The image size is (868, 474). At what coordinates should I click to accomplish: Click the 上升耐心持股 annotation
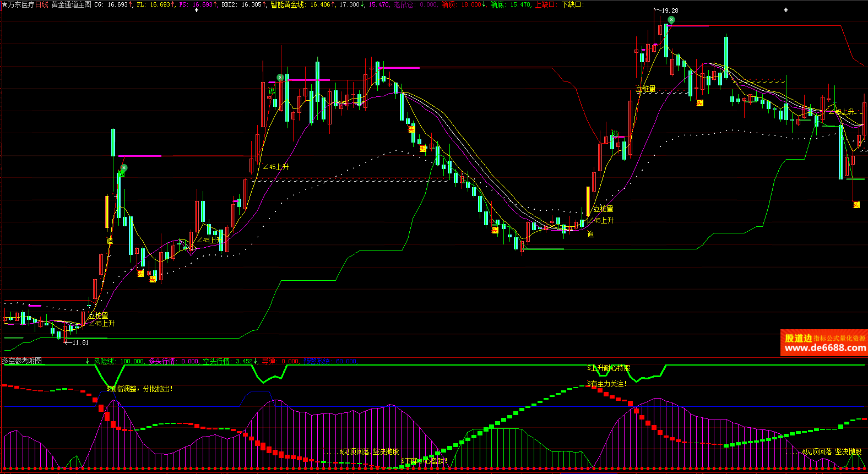click(x=609, y=368)
